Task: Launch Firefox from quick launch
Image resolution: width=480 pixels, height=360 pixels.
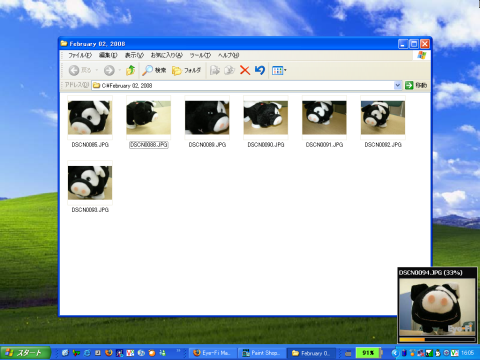Action: pyautogui.click(x=108, y=353)
